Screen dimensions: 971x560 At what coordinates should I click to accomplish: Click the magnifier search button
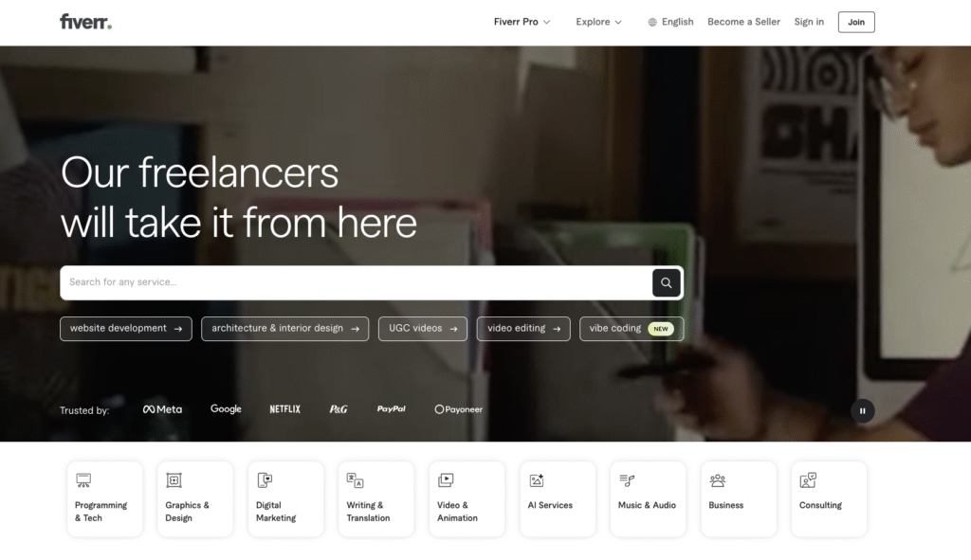666,282
